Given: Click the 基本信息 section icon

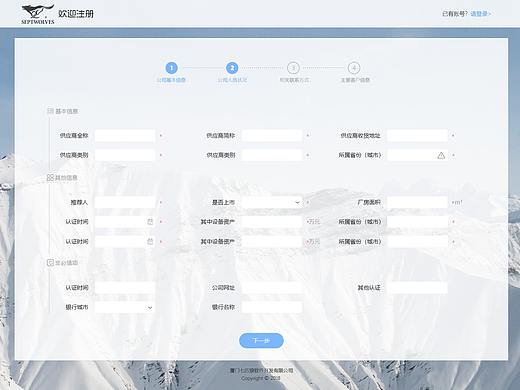Looking at the screenshot, I should (x=50, y=111).
